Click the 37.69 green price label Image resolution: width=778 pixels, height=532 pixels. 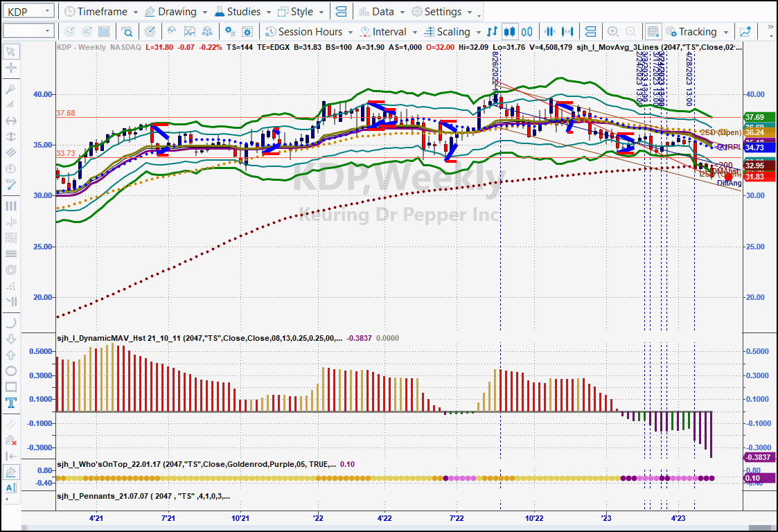click(759, 117)
